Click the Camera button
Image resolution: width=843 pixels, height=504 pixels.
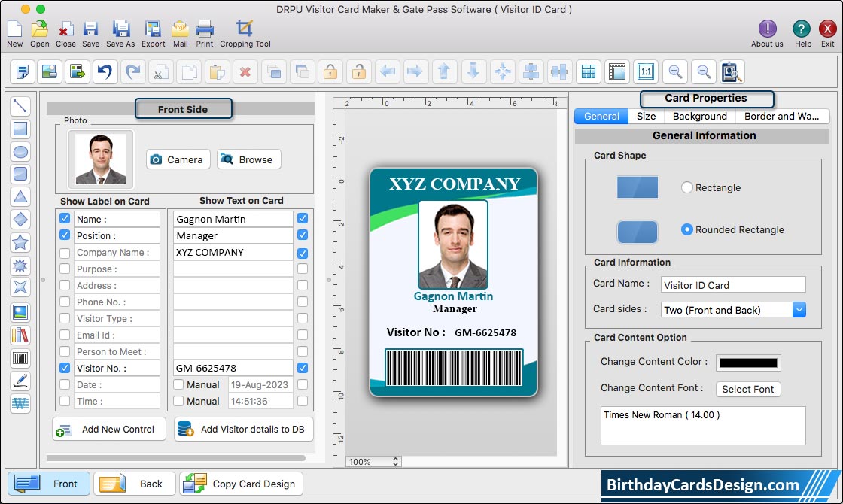click(x=178, y=159)
